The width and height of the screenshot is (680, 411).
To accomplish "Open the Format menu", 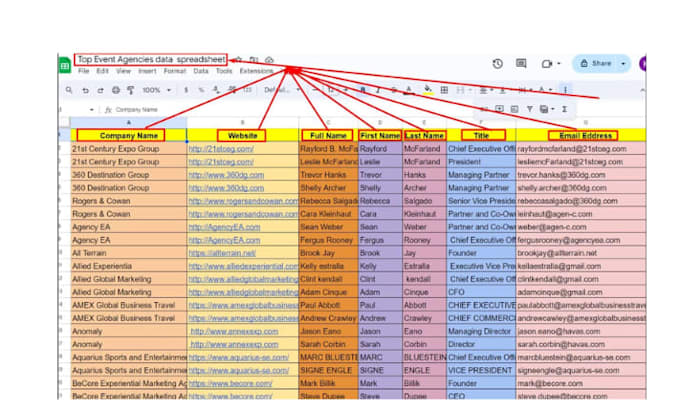I will 175,71.
